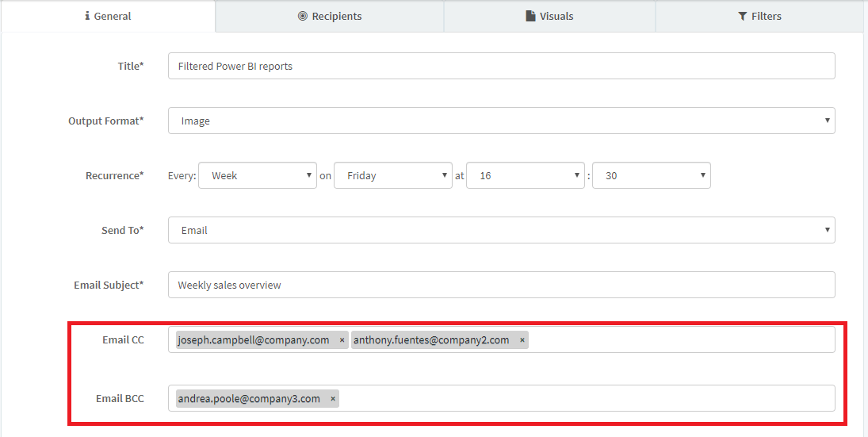Remove anthony.fuentes@company2.com from Email CC

point(522,340)
